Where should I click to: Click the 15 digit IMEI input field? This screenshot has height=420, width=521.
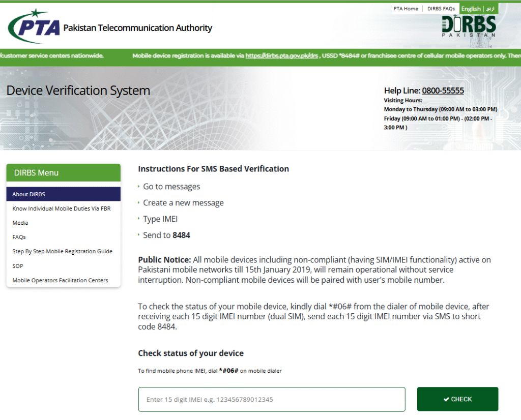(272, 399)
